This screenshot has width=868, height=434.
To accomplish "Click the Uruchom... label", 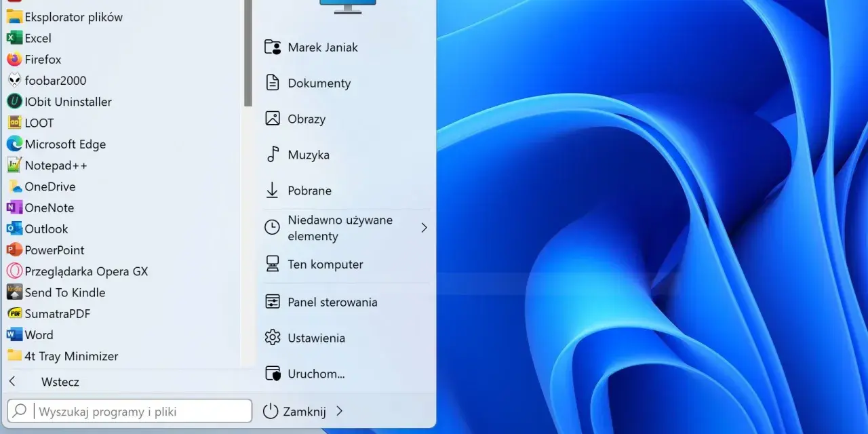I will pyautogui.click(x=316, y=374).
